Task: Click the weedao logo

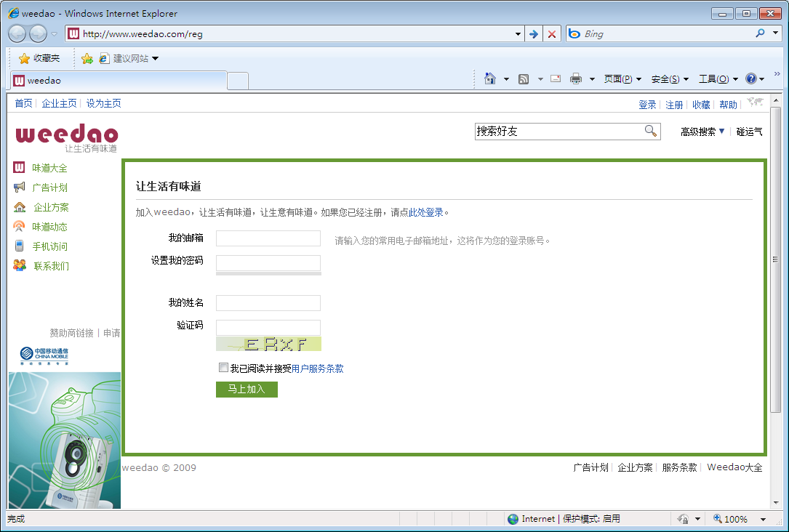Action: coord(66,137)
